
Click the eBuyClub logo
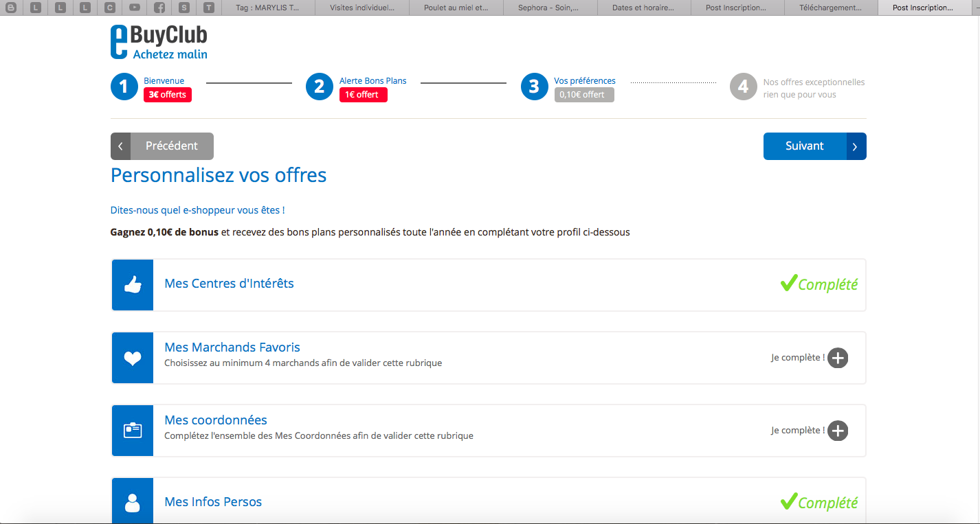coord(159,42)
